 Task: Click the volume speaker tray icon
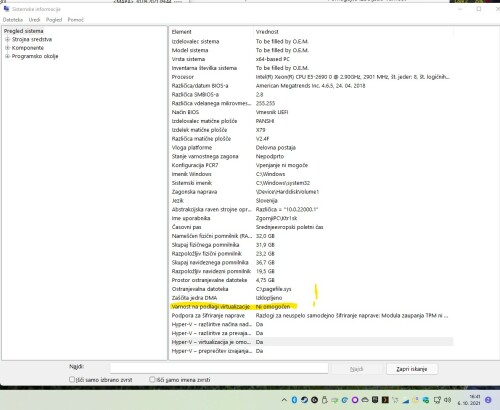pos(447,400)
